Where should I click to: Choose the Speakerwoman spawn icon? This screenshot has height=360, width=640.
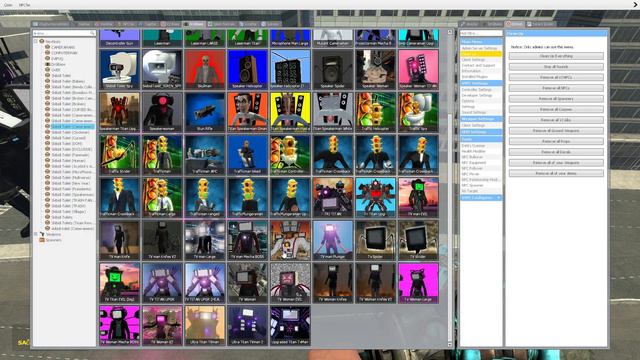(162, 112)
